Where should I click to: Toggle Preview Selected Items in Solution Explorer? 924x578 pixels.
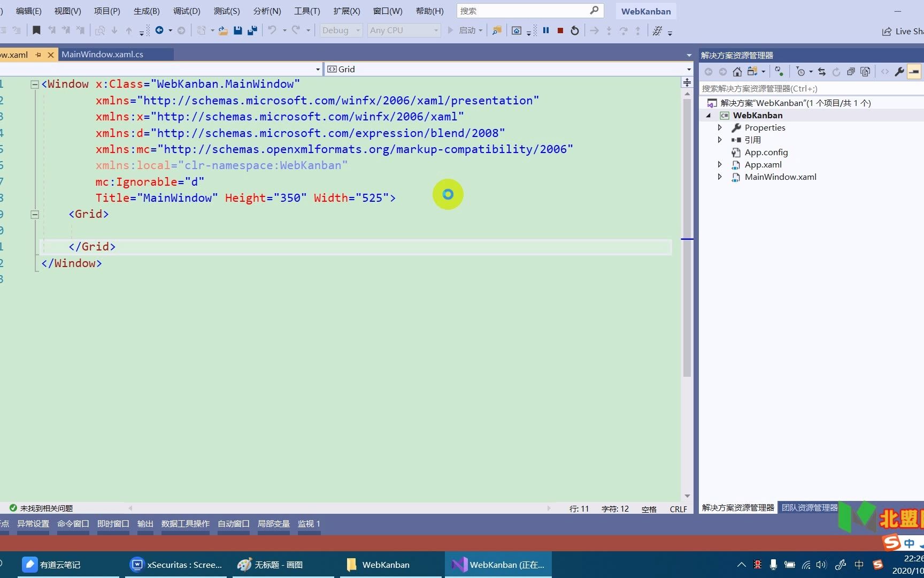click(914, 72)
